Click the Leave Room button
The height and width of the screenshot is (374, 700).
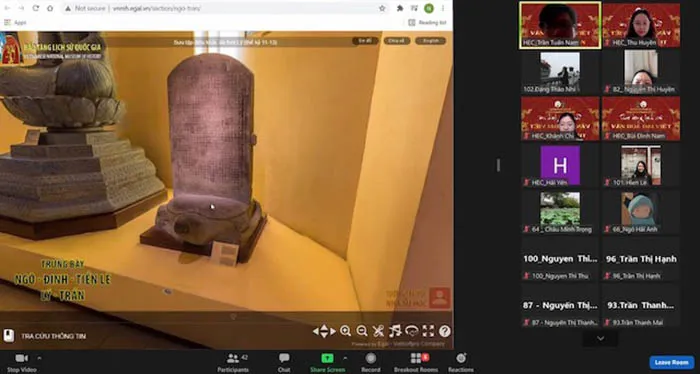pos(671,362)
